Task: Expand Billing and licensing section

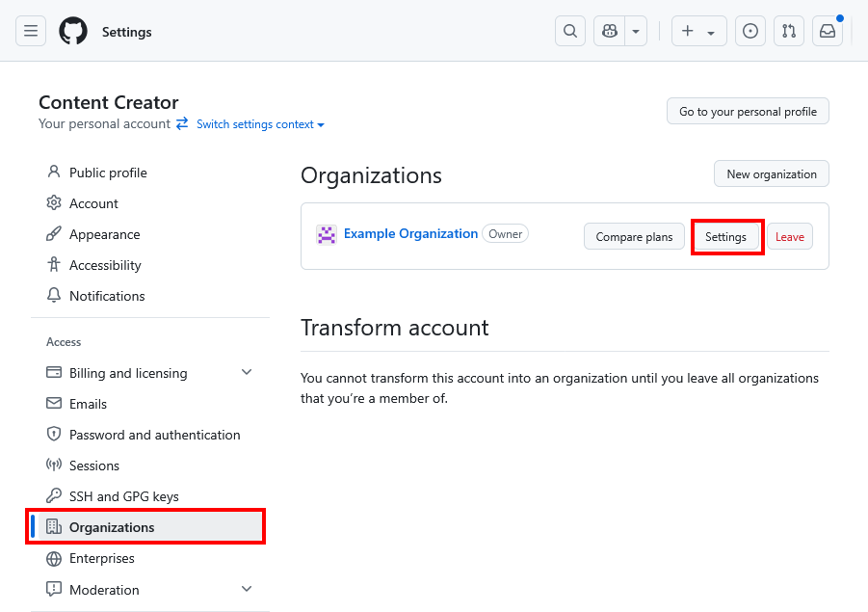Action: [x=247, y=373]
